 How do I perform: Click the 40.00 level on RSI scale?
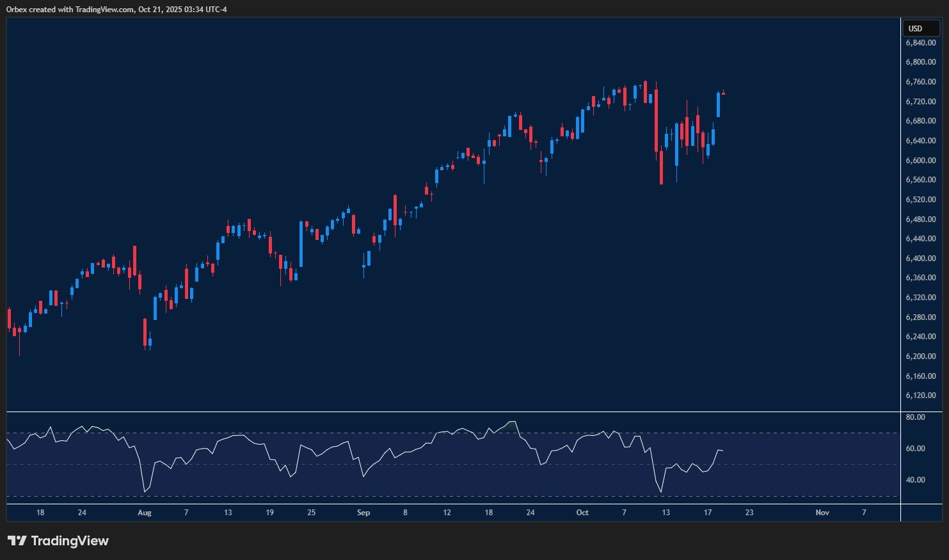coord(916,480)
